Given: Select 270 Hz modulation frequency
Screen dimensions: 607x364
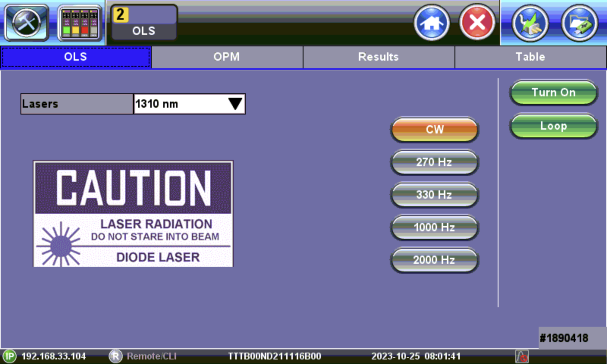Looking at the screenshot, I should point(434,162).
